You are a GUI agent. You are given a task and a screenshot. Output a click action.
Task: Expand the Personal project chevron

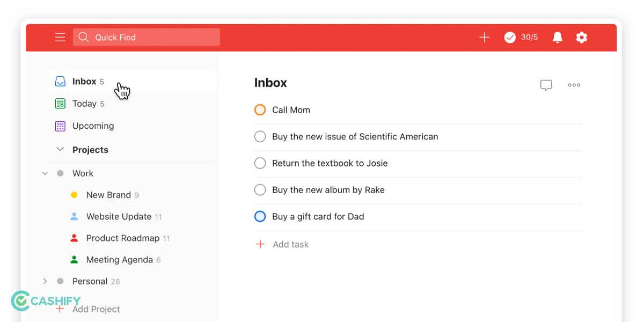click(45, 281)
